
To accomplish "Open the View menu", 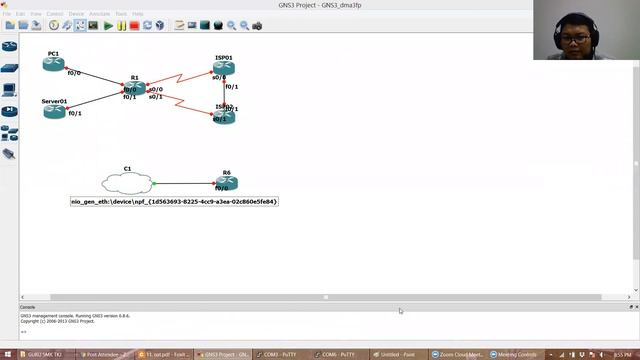I will pos(36,14).
